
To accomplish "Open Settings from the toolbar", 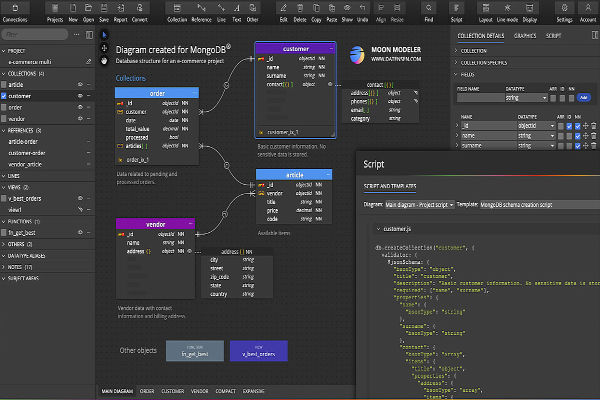I will tap(564, 13).
